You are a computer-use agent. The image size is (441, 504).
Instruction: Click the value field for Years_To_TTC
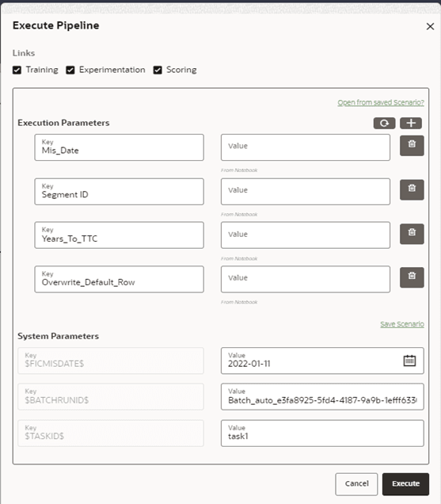tap(306, 235)
